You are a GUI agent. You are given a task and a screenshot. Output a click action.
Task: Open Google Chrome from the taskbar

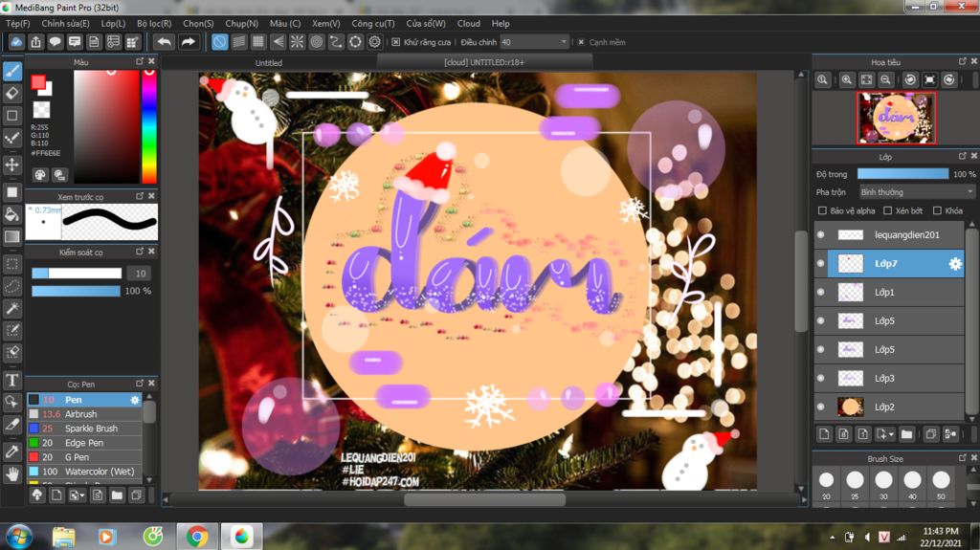(x=197, y=537)
